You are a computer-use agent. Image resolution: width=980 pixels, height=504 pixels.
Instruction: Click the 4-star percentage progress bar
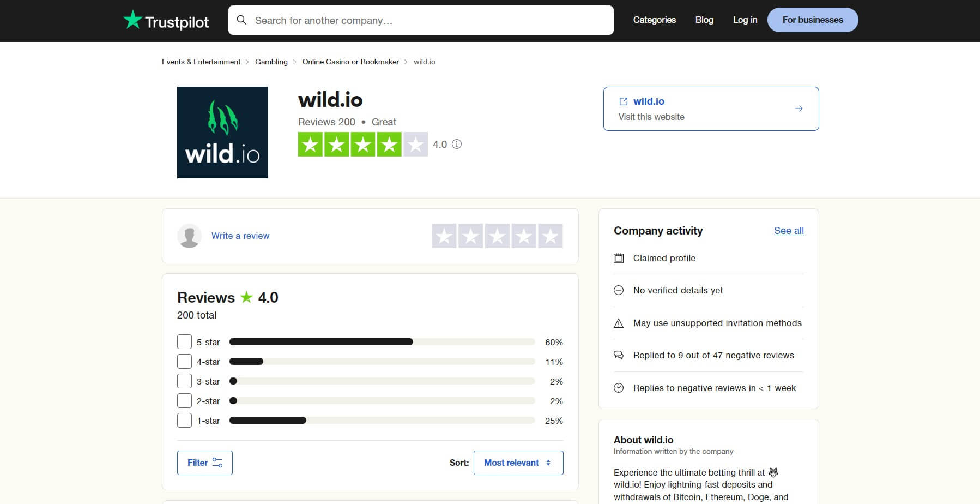382,361
